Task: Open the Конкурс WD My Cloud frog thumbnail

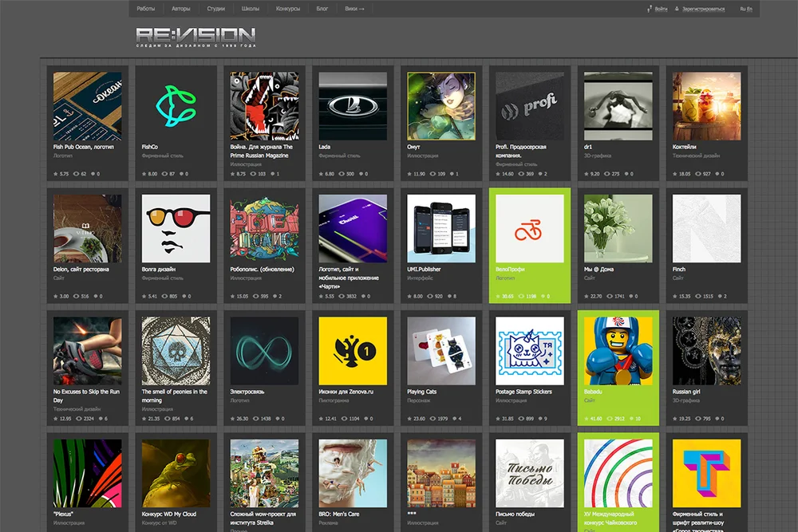Action: [x=176, y=474]
